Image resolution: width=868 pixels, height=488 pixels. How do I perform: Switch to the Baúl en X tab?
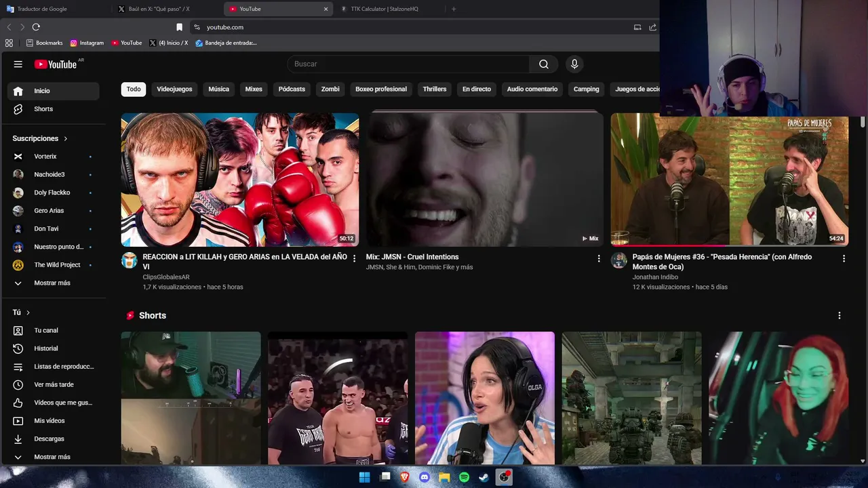[x=167, y=9]
